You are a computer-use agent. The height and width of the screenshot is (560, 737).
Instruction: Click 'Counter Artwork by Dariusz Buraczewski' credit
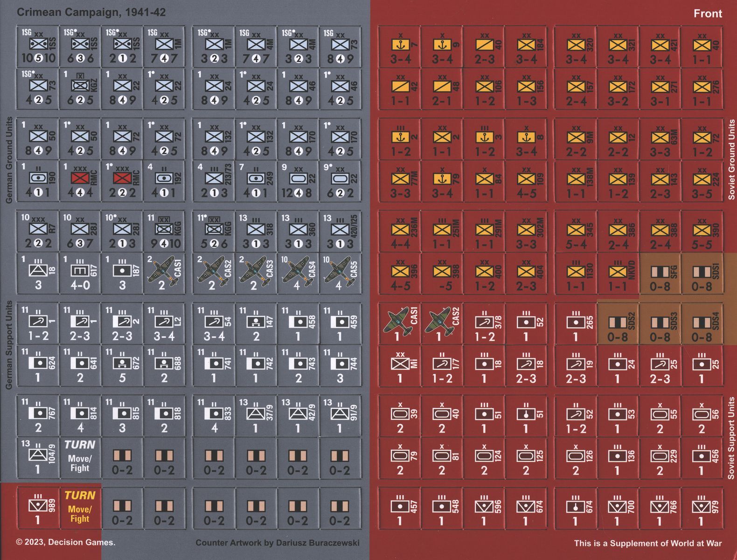[x=277, y=543]
